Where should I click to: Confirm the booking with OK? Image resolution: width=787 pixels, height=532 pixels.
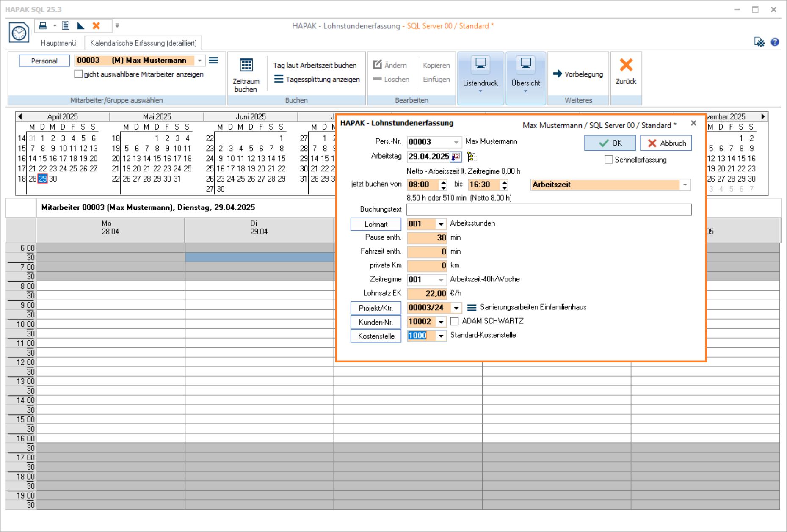610,143
